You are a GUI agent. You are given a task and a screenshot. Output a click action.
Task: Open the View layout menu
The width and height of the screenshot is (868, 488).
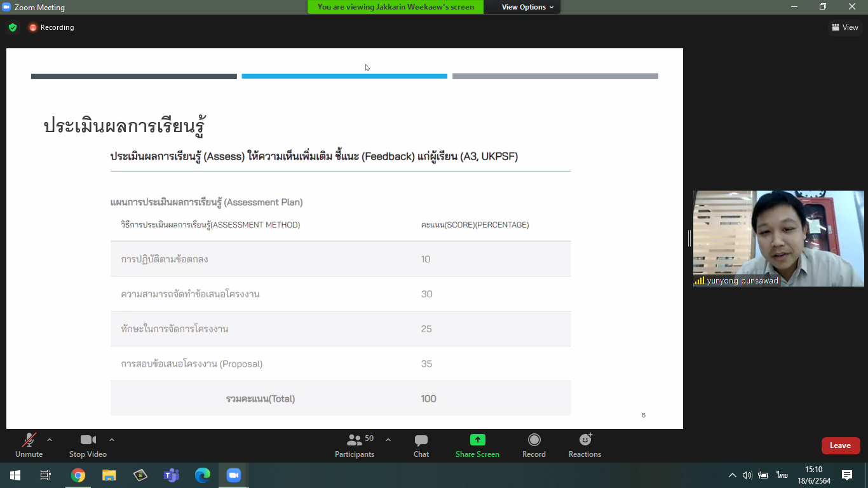(x=844, y=27)
